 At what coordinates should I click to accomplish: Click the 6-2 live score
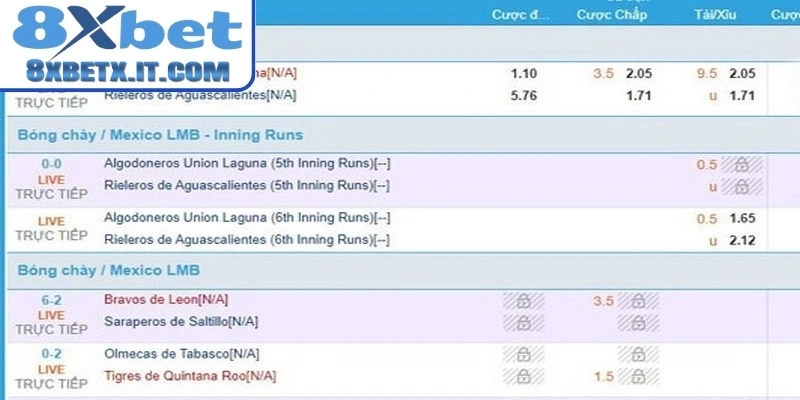(52, 301)
